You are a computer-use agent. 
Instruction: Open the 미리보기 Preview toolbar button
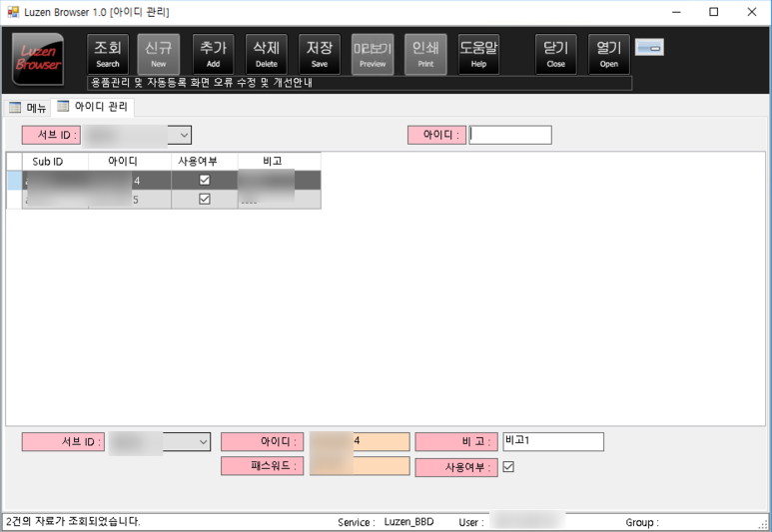[373, 54]
